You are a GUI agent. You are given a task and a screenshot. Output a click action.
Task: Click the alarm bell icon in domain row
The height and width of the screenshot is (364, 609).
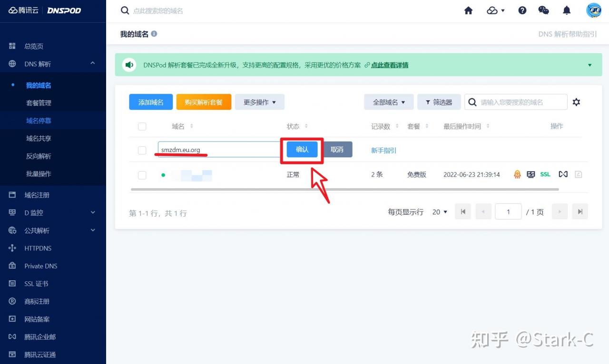point(517,174)
